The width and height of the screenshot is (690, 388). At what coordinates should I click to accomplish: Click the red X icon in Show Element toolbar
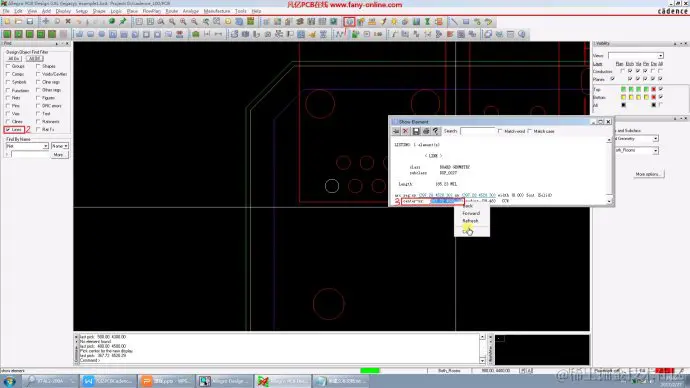[406, 131]
